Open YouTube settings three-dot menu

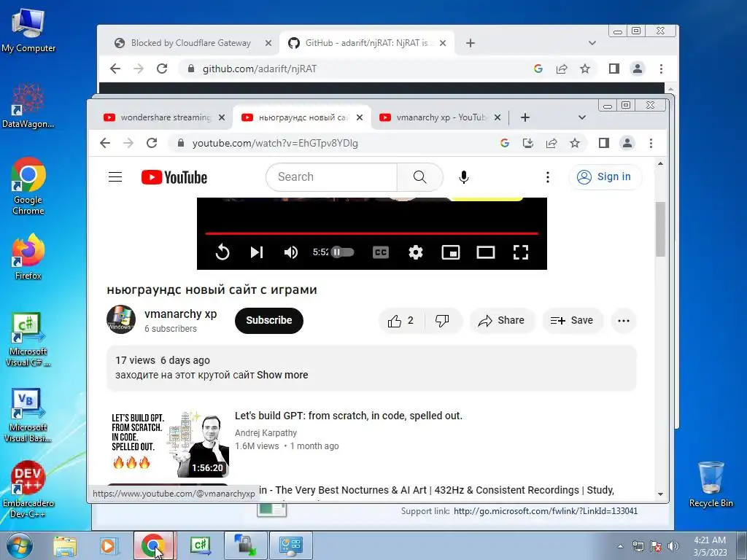tap(547, 177)
